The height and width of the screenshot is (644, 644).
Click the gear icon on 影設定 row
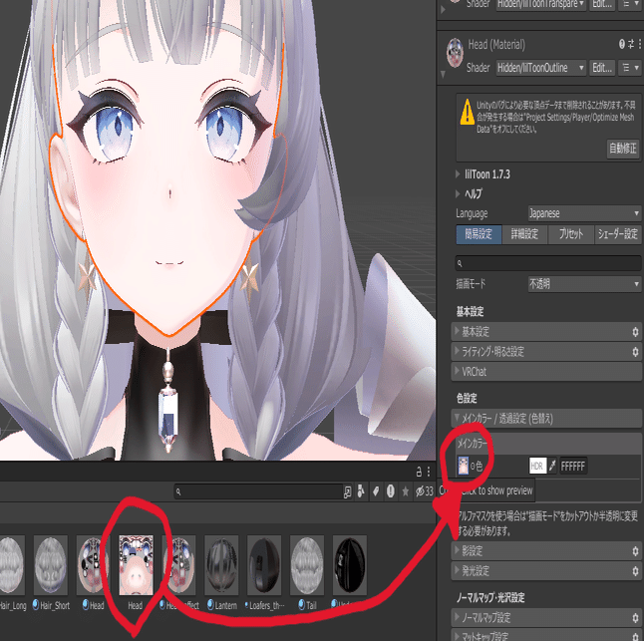[x=635, y=551]
